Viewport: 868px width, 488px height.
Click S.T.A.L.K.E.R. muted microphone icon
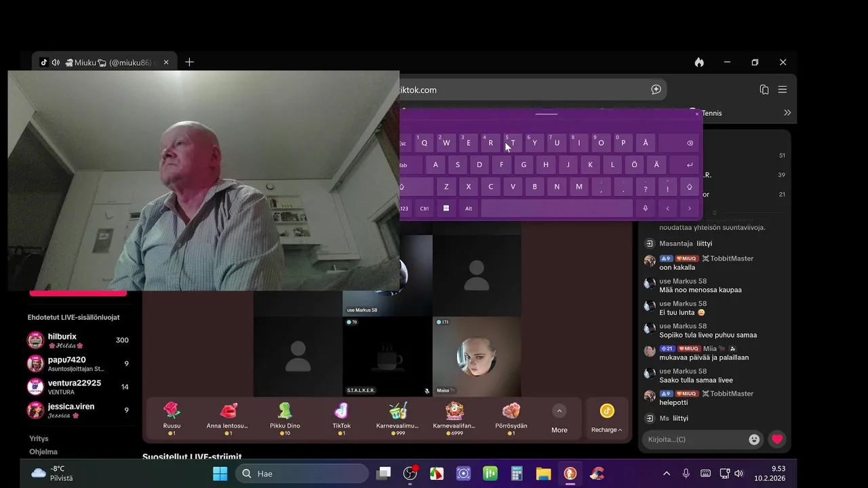point(427,391)
